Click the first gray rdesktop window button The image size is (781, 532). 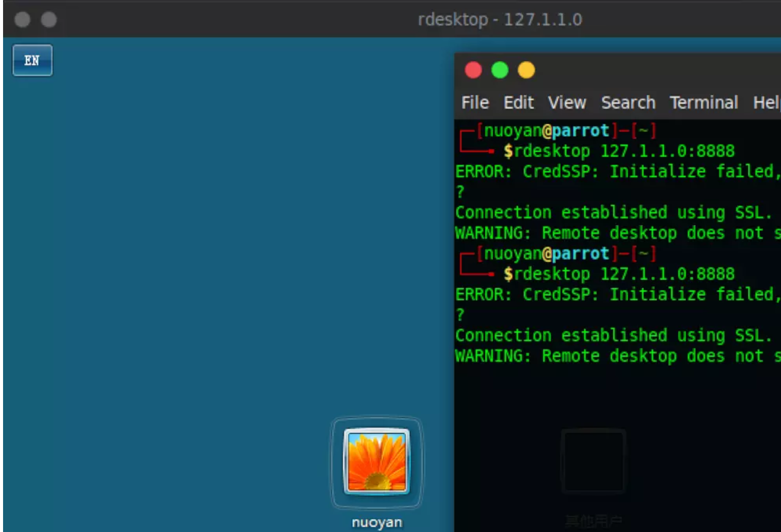tap(22, 19)
